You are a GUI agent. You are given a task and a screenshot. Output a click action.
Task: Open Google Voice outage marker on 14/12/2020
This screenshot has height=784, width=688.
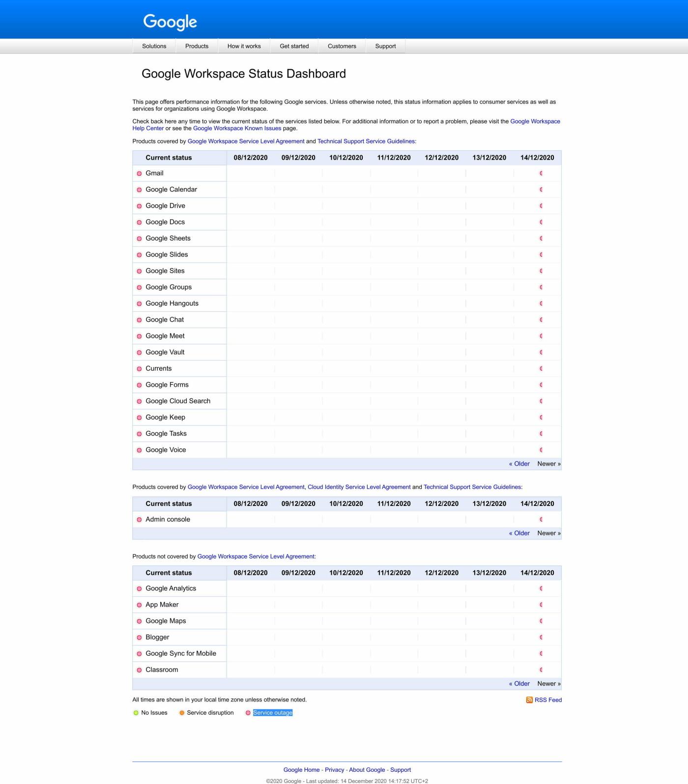[x=541, y=450]
